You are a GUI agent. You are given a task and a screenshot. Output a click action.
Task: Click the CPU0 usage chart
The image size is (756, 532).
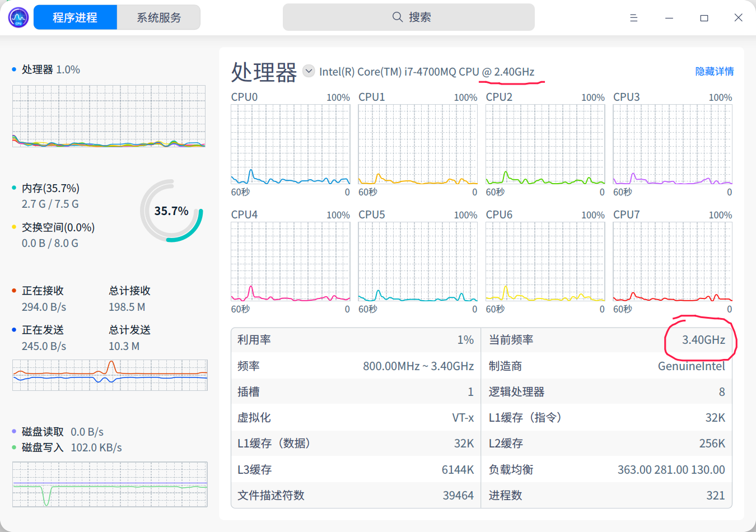point(290,144)
